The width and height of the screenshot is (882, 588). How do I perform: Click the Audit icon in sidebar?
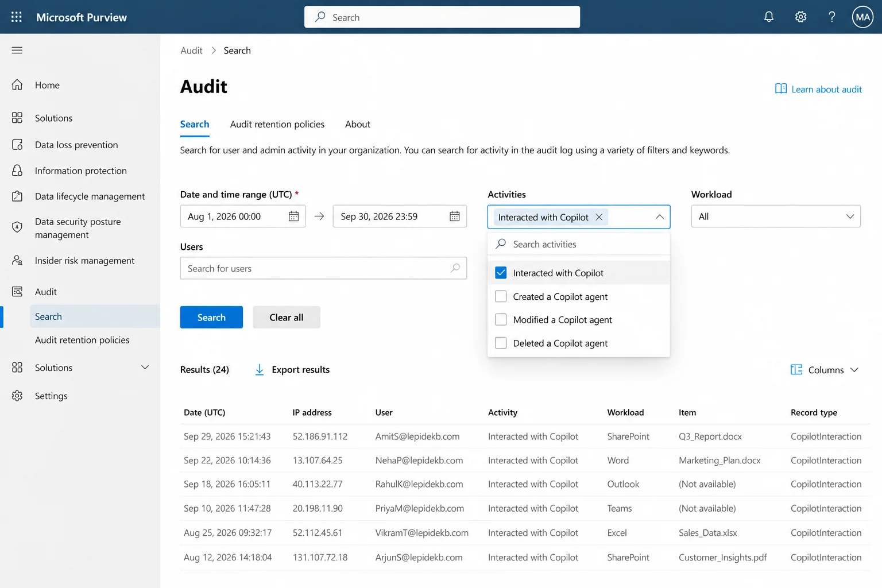click(x=17, y=292)
